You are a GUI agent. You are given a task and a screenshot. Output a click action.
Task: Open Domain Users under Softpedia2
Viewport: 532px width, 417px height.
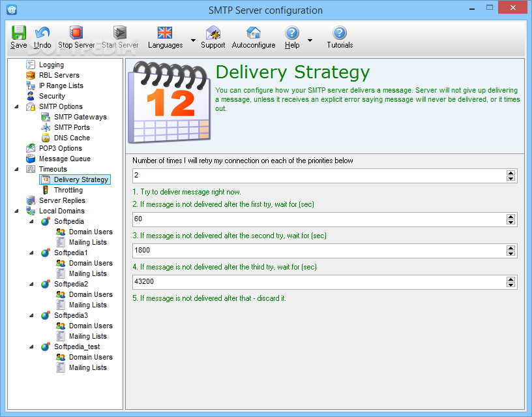coord(91,294)
